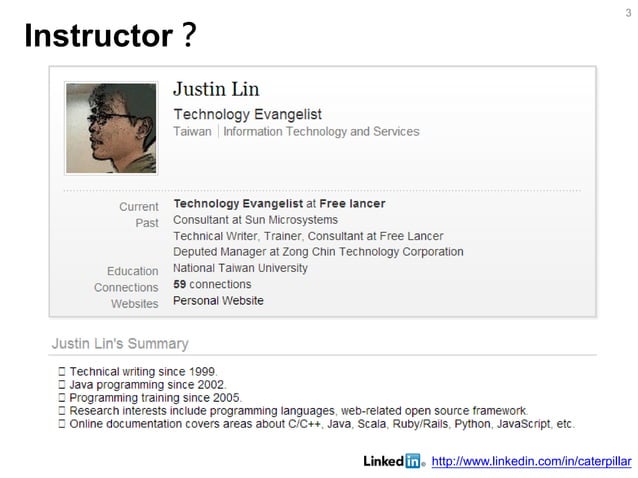Screen dimensions: 638x478
Task: Open the Personal Website link
Action: tap(218, 301)
